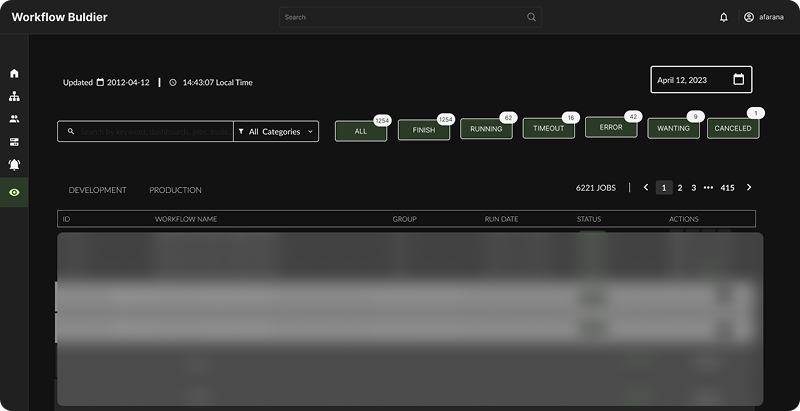Jump to page 415

point(727,188)
